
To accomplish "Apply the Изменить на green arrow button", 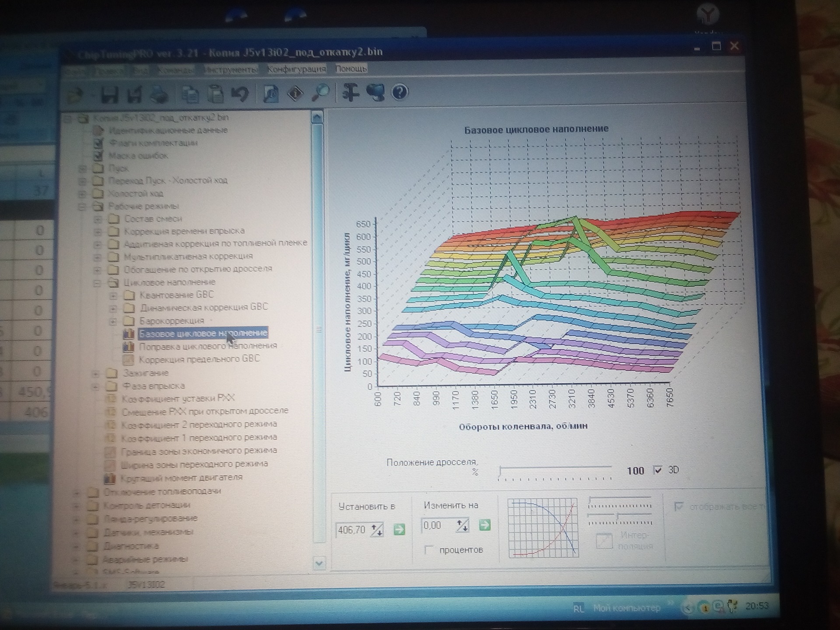I will [x=484, y=525].
